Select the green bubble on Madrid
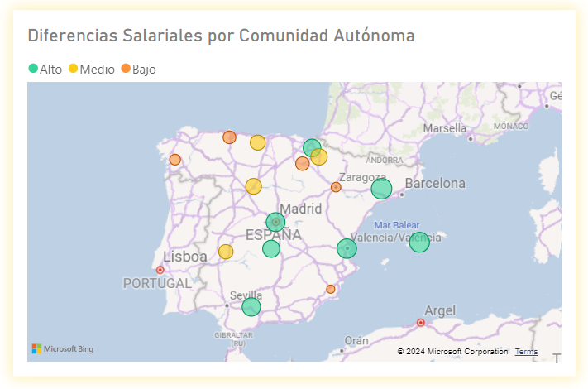The height and width of the screenshot is (389, 588). pos(275,222)
